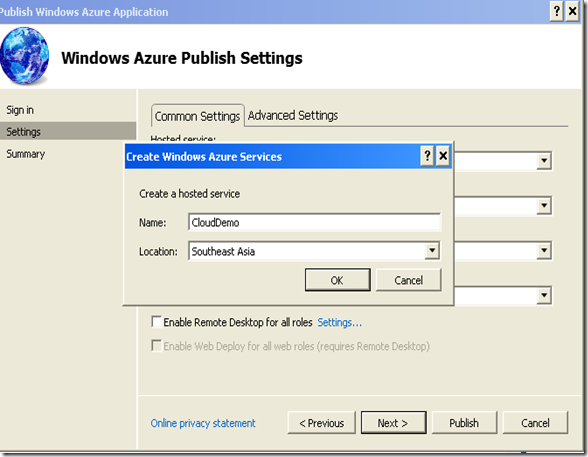Click the globe icon beside Windows Azure Publish Settings

pos(25,55)
